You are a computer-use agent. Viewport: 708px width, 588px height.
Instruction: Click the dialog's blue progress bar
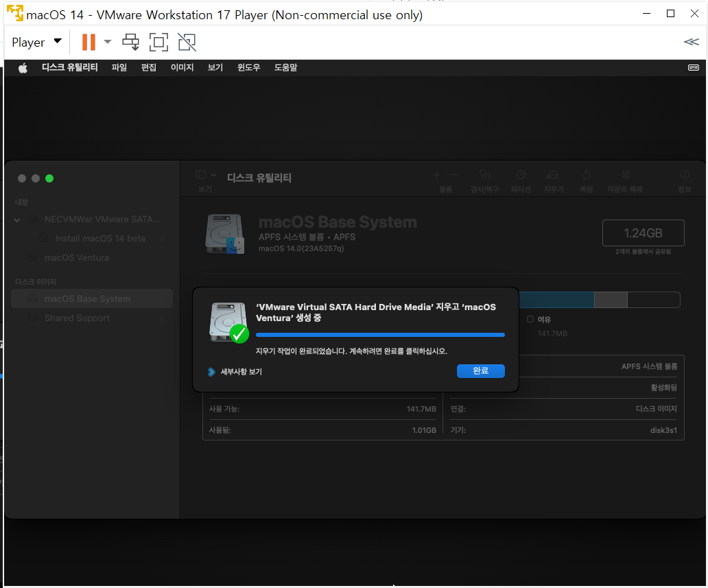[380, 335]
